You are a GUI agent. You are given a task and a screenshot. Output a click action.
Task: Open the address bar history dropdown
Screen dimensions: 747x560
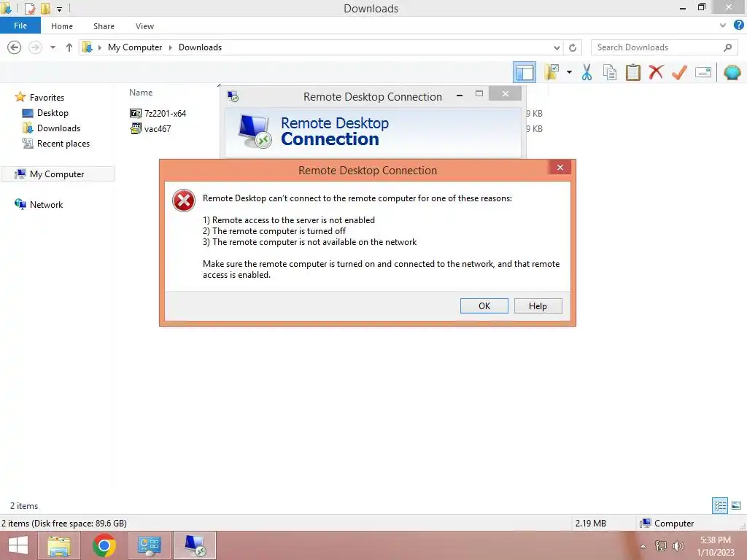[557, 47]
